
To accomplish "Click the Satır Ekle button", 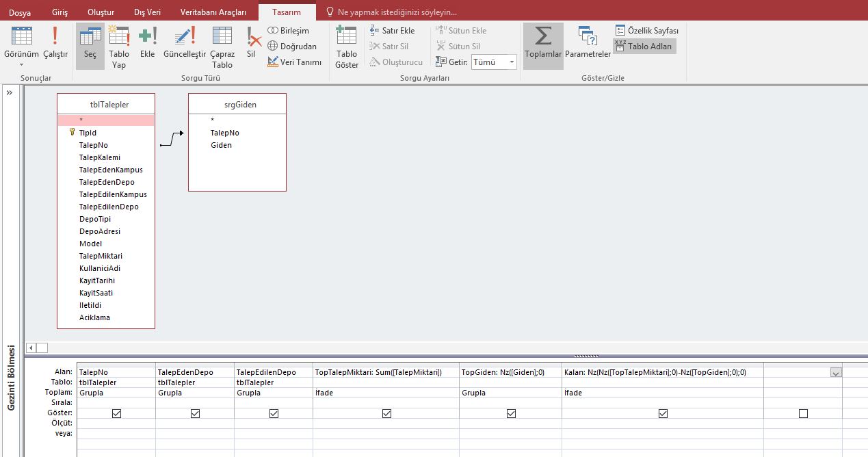I will (393, 31).
